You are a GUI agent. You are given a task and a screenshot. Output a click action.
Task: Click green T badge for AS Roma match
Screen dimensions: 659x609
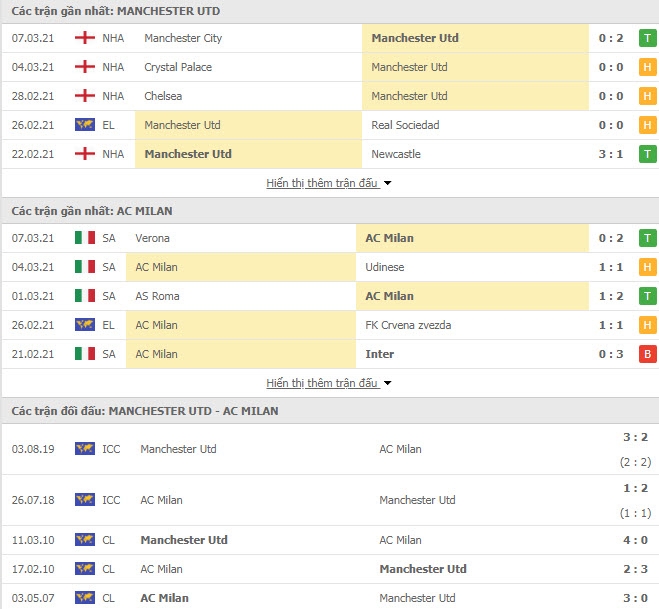pyautogui.click(x=647, y=296)
